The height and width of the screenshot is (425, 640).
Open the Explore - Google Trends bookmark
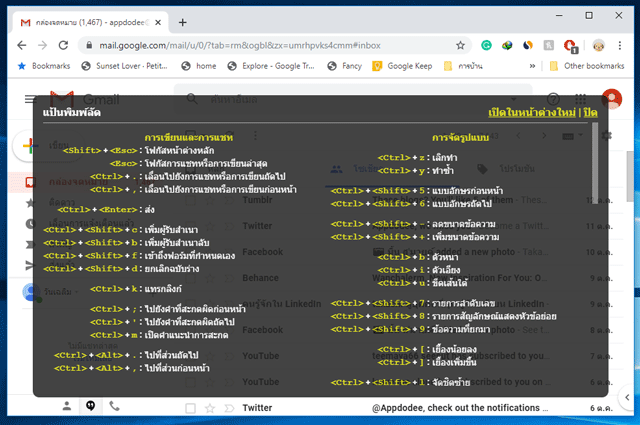271,66
